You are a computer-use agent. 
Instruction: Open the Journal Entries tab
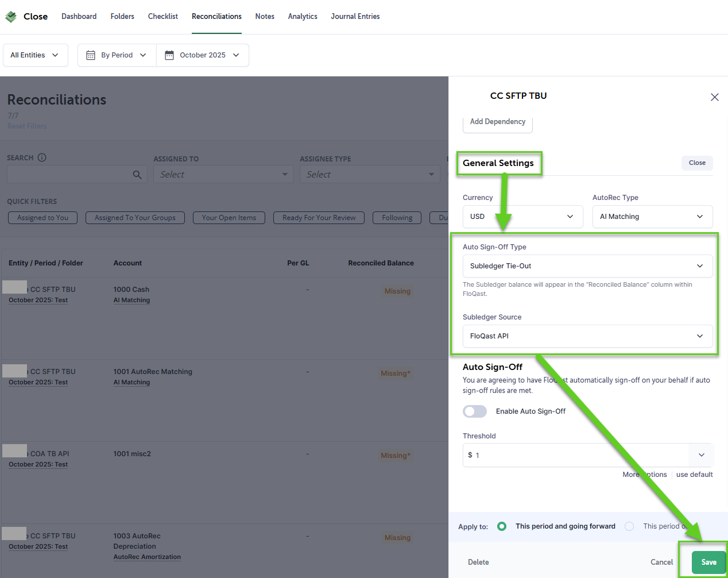(x=355, y=17)
